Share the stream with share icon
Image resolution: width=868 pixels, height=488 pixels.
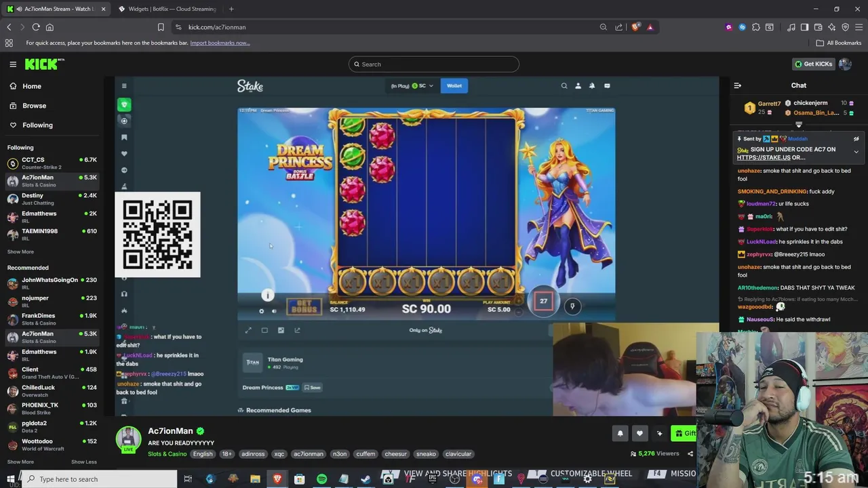tap(690, 454)
